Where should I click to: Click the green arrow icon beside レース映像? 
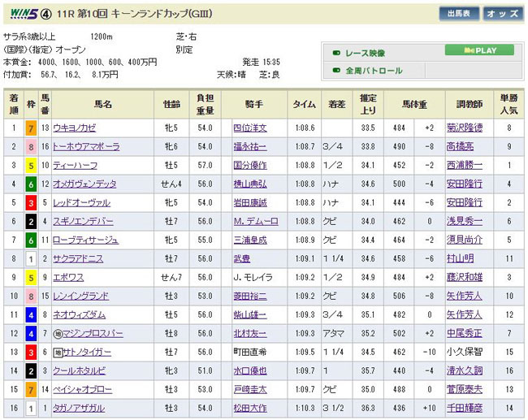point(335,52)
